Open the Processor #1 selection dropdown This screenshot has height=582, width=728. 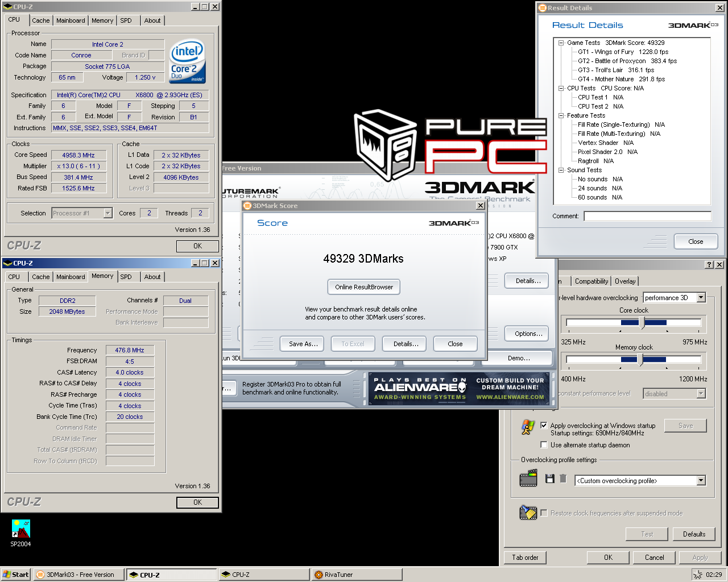(107, 213)
